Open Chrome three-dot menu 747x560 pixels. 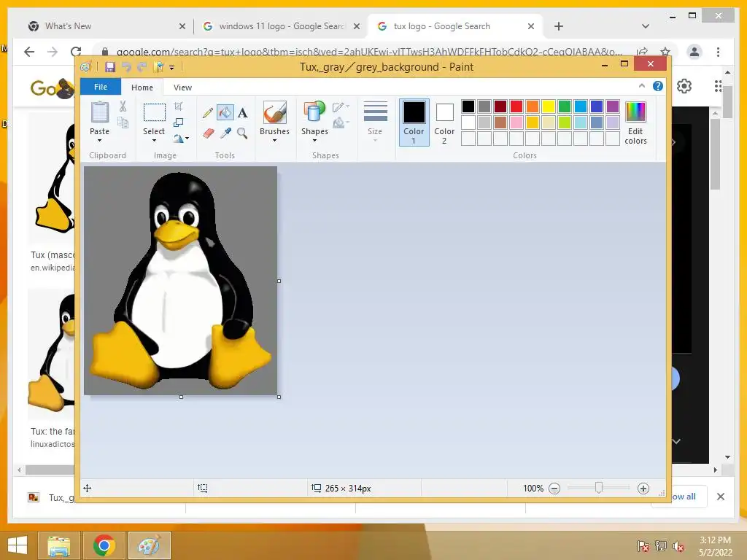[x=718, y=52]
